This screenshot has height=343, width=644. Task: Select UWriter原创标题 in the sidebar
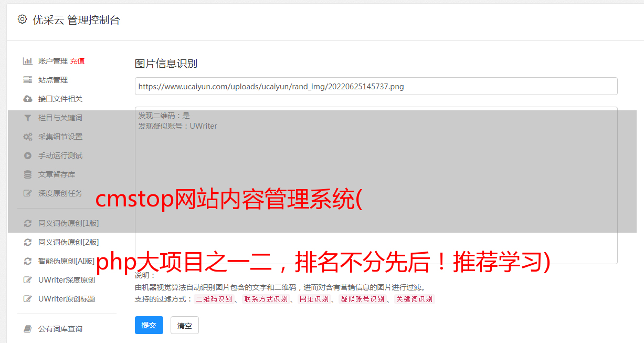click(x=67, y=299)
